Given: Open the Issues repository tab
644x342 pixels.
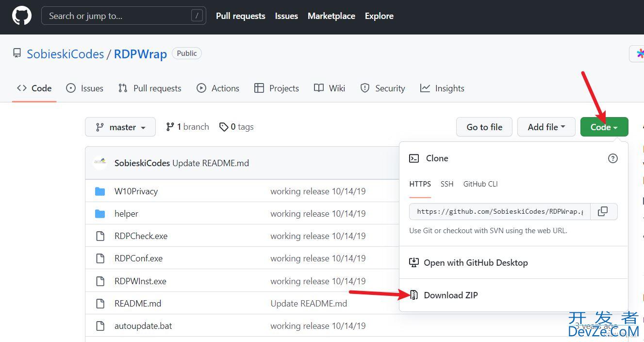Looking at the screenshot, I should click(x=85, y=88).
